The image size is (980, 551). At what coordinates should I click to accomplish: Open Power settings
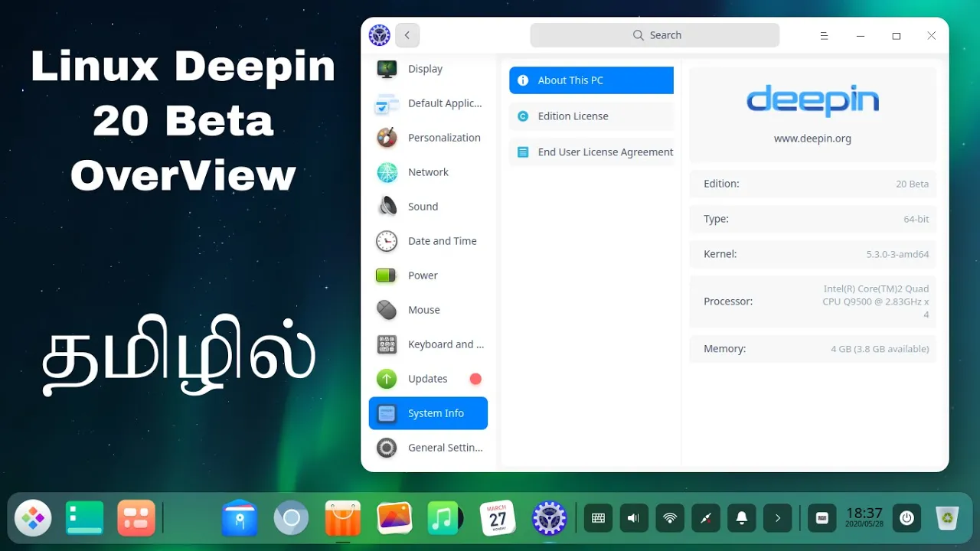coord(428,275)
